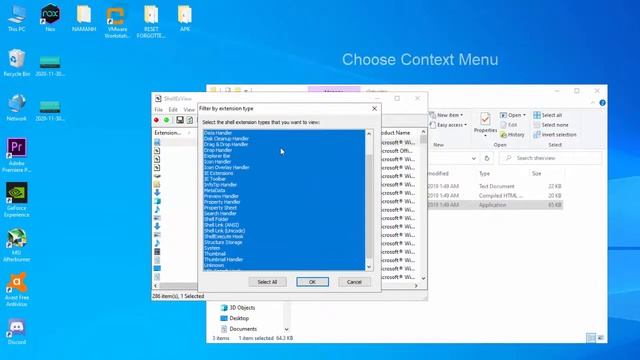This screenshot has height=360, width=640.
Task: Click the History icon in Explorer ribbon
Action: (x=512, y=134)
